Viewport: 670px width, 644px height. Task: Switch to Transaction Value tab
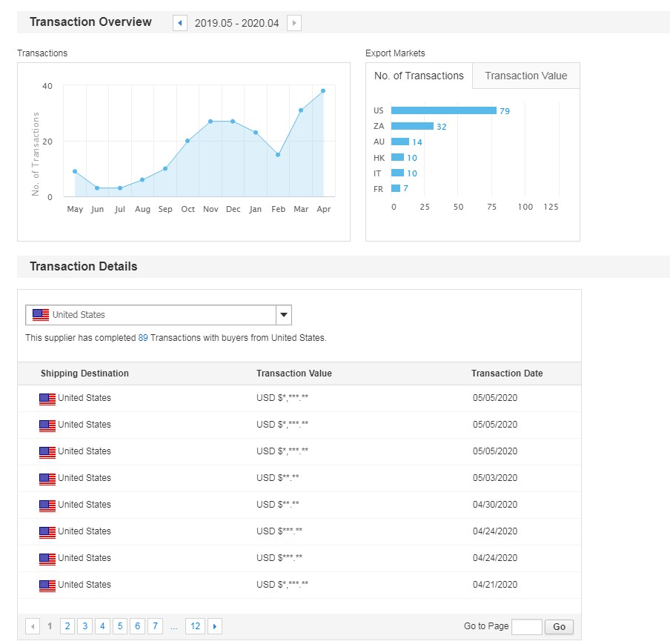point(525,76)
